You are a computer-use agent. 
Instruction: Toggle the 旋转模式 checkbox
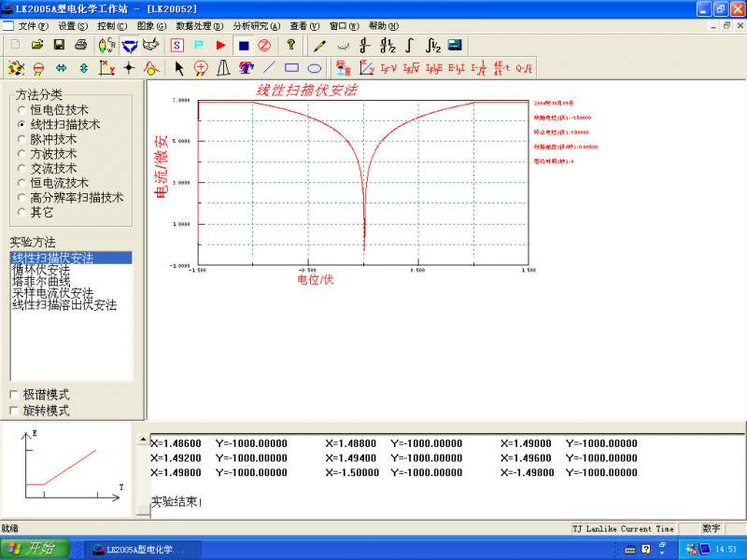[x=14, y=411]
